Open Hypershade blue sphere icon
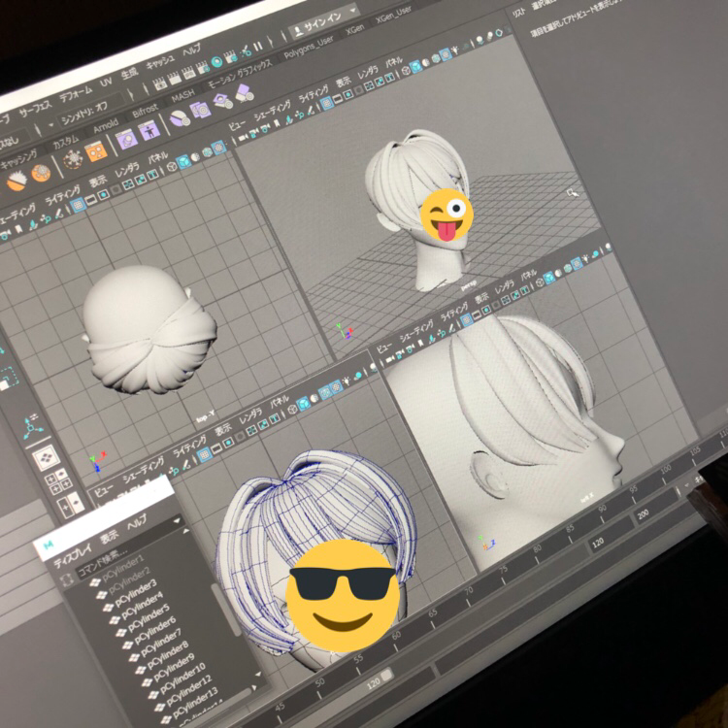 pyautogui.click(x=216, y=62)
